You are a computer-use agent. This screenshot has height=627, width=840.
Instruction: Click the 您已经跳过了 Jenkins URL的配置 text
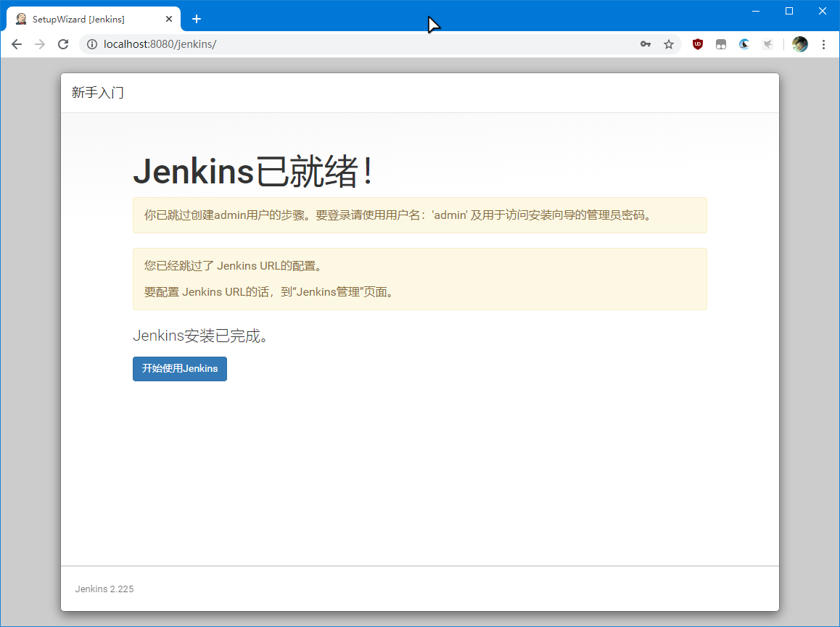click(x=233, y=266)
